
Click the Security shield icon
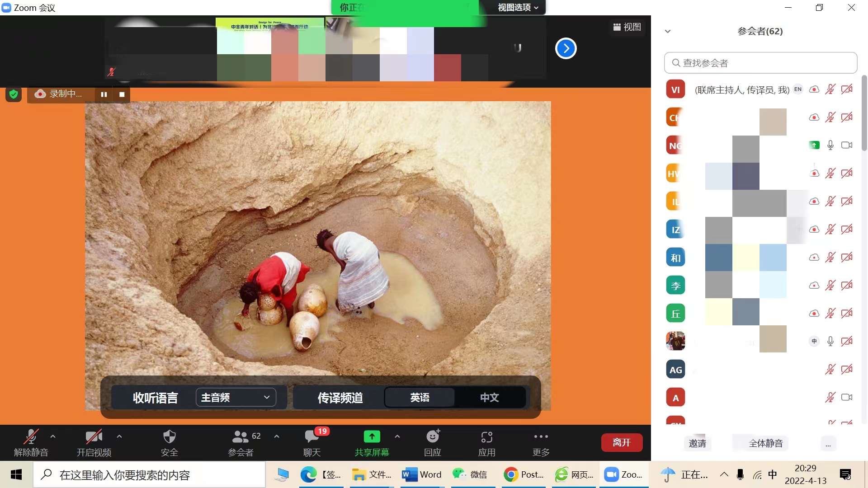[169, 437]
